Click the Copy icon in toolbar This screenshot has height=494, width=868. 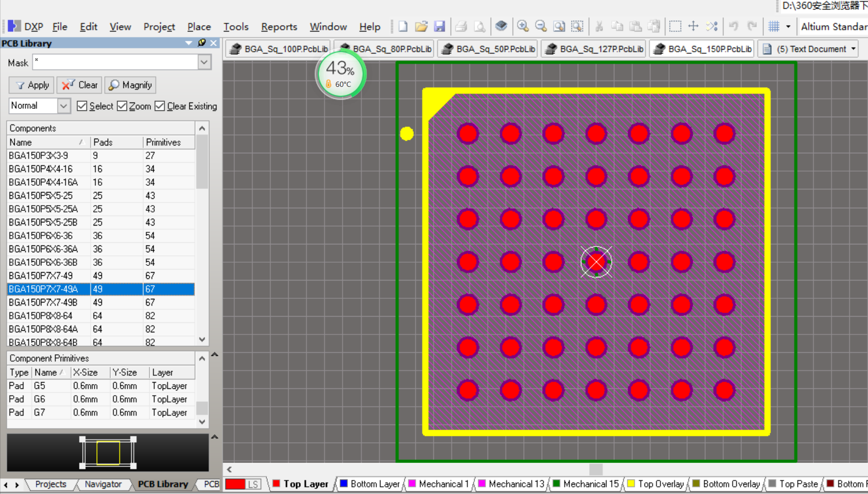coord(617,26)
